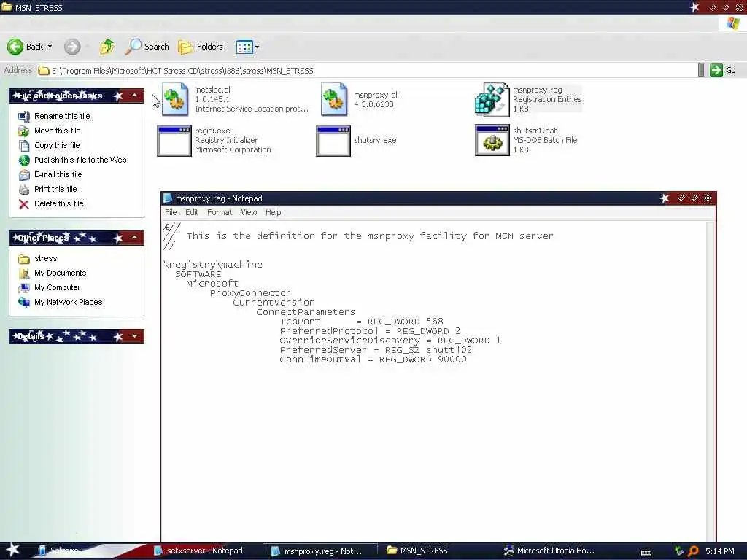Open Notepad's Help menu
The width and height of the screenshot is (747, 560).
click(x=273, y=212)
